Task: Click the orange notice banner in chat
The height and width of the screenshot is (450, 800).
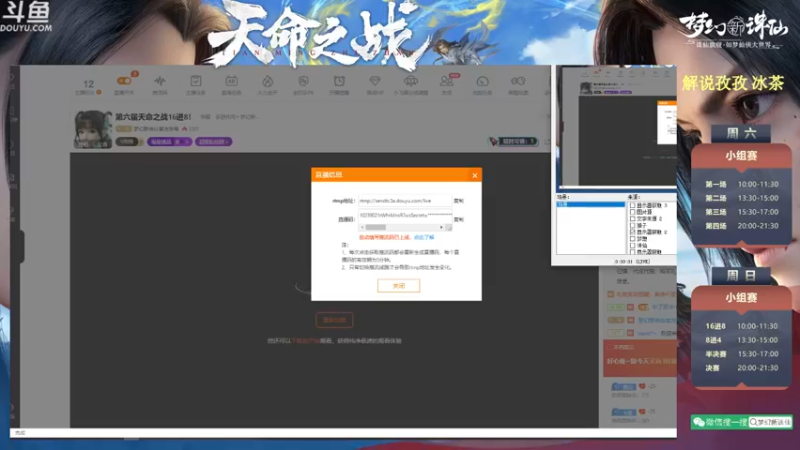Action: tap(640, 358)
